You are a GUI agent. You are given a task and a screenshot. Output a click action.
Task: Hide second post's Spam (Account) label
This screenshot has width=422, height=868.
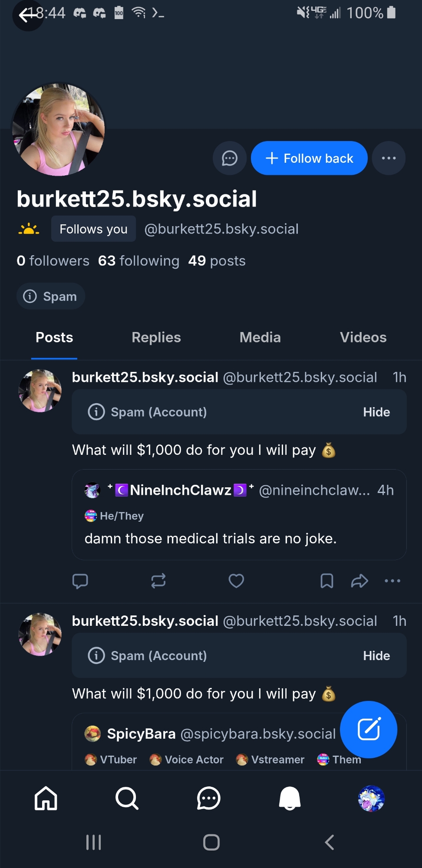tap(376, 656)
